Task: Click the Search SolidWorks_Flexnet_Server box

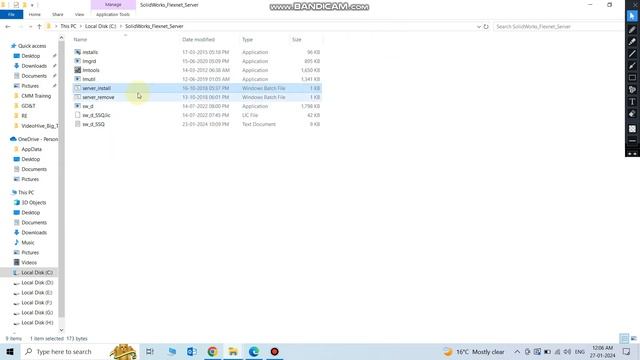Action: coord(558,27)
